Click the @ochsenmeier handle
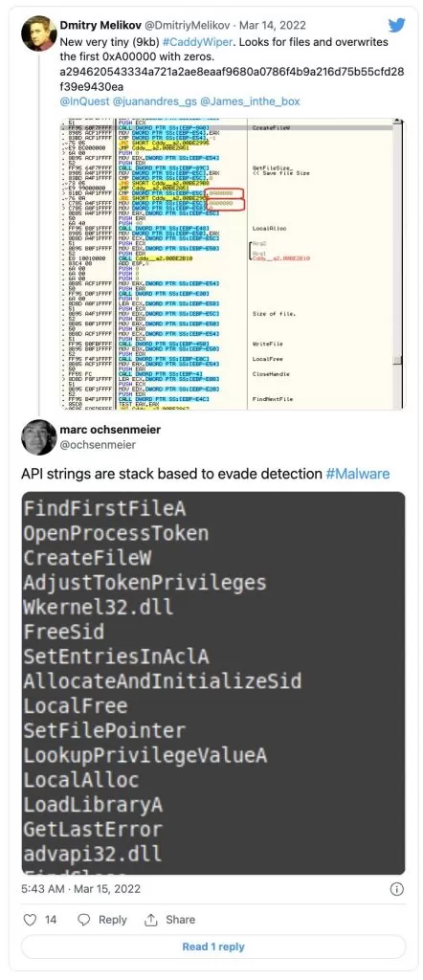 (x=98, y=444)
